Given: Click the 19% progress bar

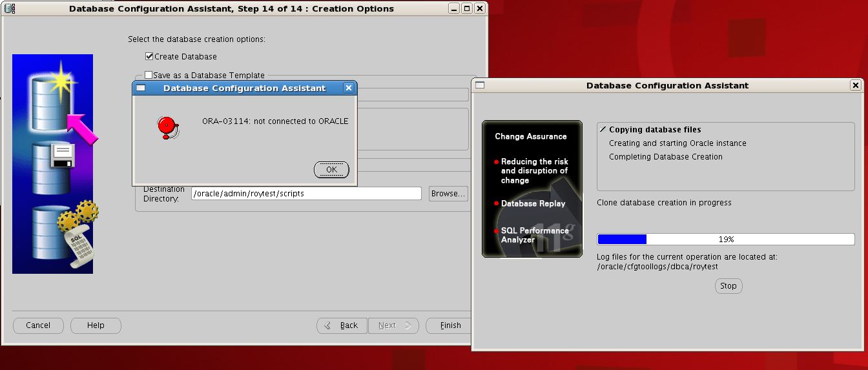Looking at the screenshot, I should 725,239.
